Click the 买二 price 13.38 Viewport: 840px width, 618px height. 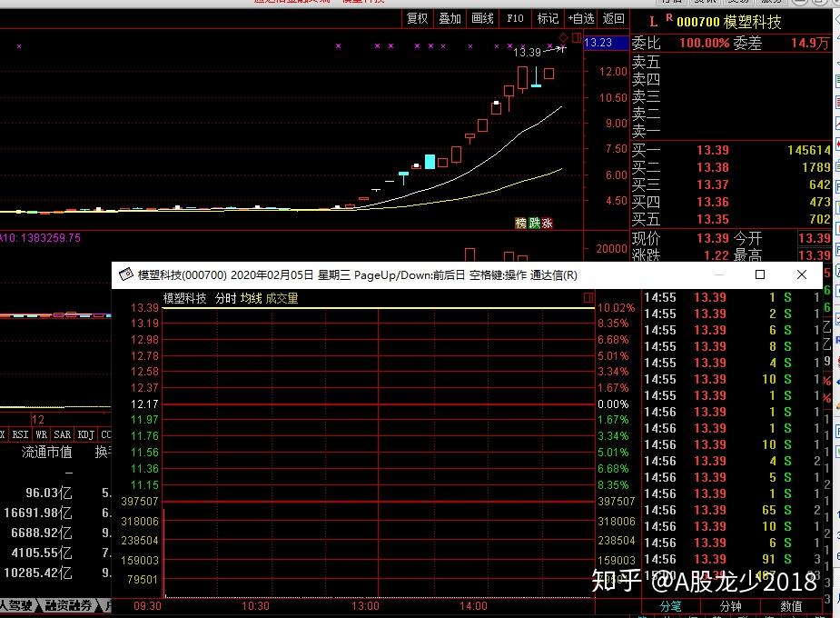pyautogui.click(x=713, y=167)
